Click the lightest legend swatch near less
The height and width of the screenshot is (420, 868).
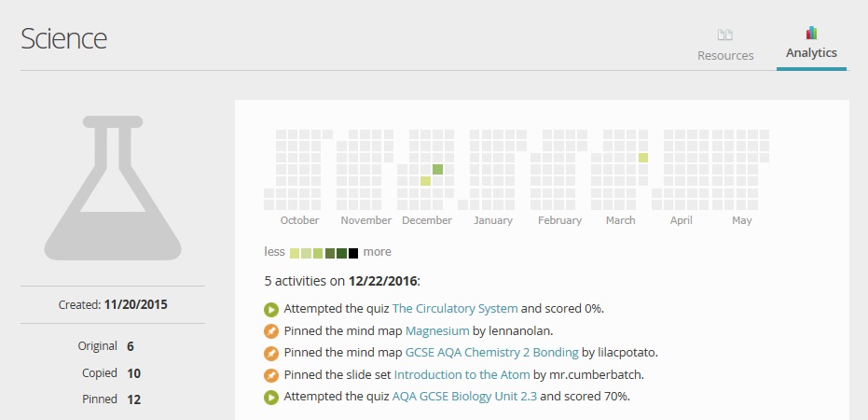[295, 253]
